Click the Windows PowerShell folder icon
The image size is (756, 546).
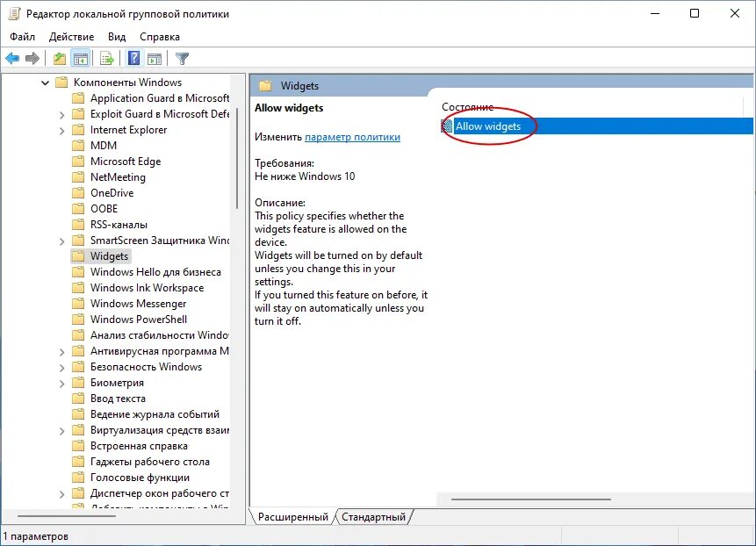pos(78,319)
